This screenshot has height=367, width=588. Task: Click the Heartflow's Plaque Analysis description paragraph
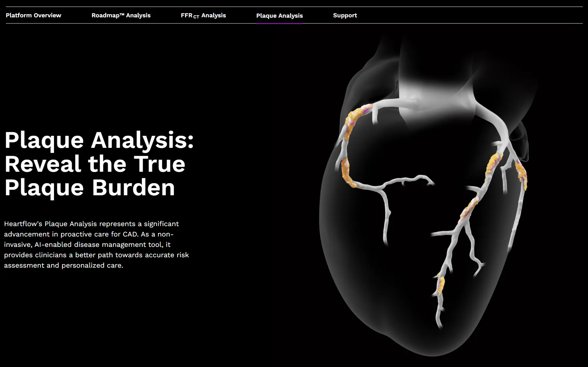click(x=96, y=244)
